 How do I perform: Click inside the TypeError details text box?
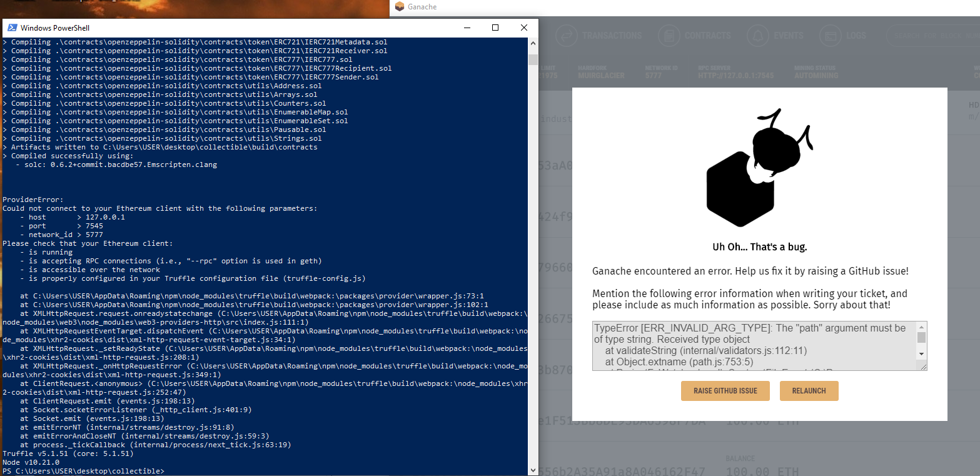click(754, 345)
